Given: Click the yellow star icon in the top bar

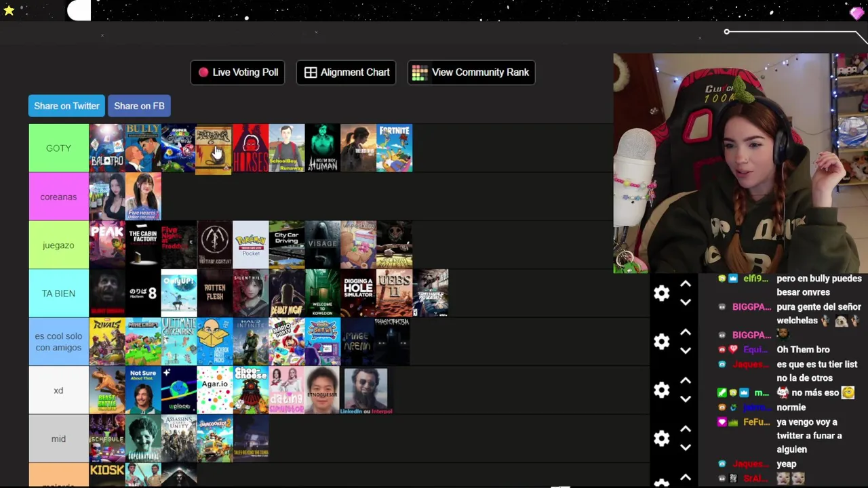Looking at the screenshot, I should (9, 10).
